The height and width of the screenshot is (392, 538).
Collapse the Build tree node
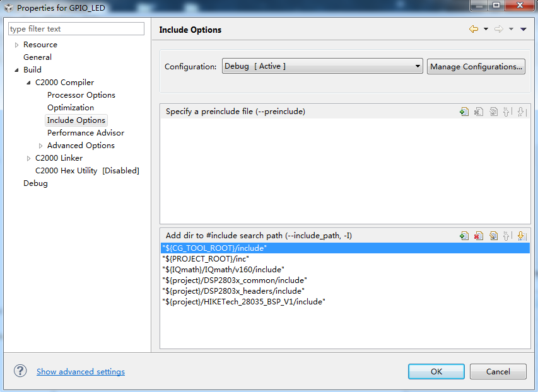17,70
